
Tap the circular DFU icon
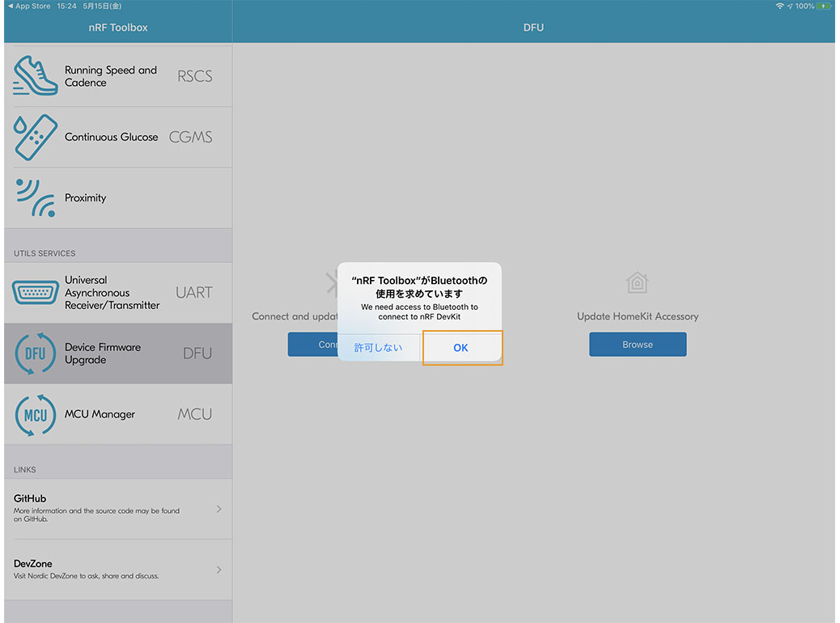coord(36,354)
